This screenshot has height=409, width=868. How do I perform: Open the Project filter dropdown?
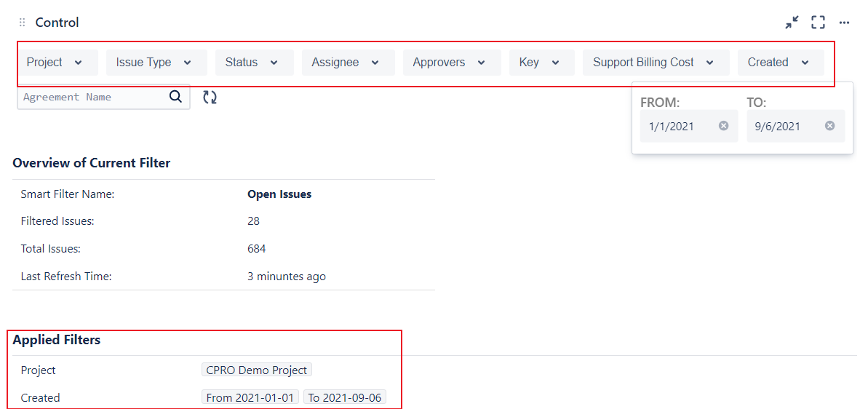pyautogui.click(x=57, y=63)
